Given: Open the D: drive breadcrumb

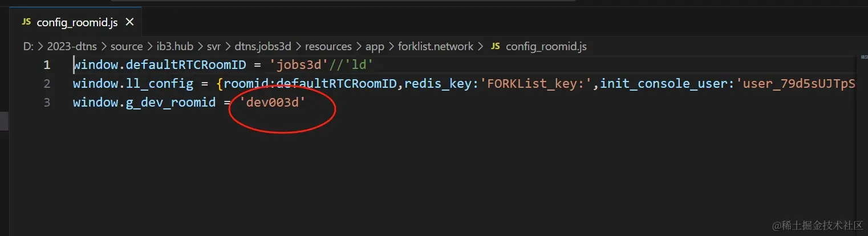Looking at the screenshot, I should 28,46.
